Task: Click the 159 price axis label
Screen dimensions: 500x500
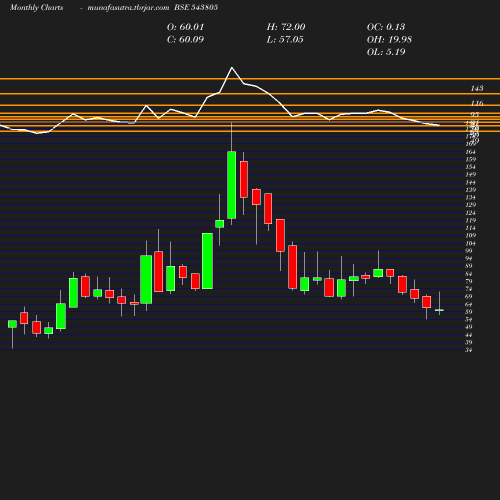Action: click(x=471, y=159)
